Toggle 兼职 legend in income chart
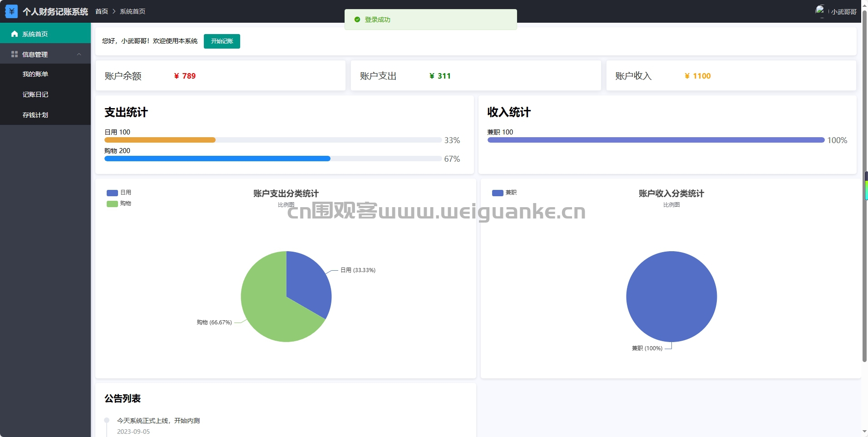 click(x=504, y=193)
